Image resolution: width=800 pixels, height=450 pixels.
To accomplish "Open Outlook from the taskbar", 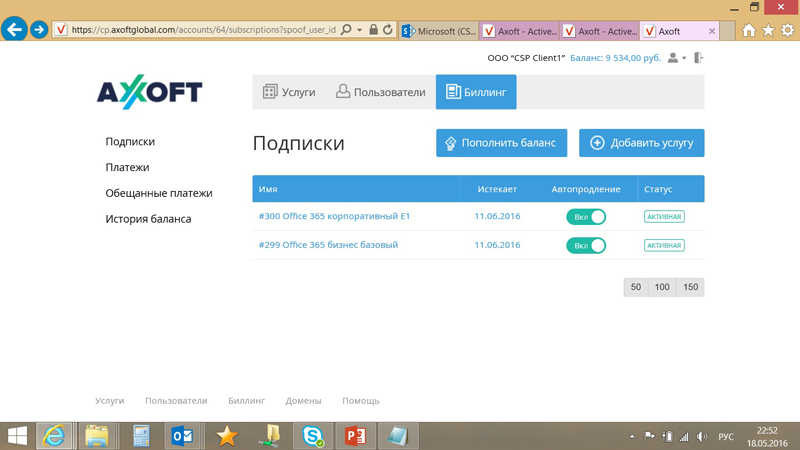I will (183, 436).
